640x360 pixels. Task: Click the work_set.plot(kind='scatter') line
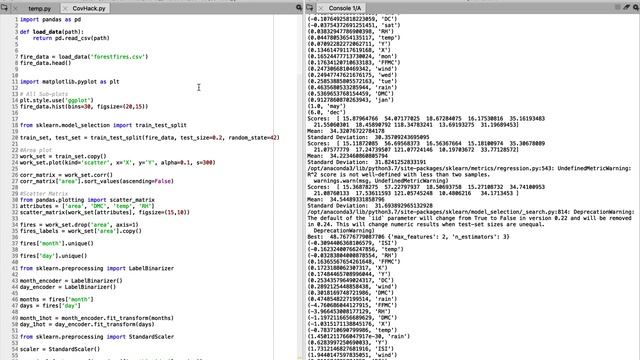118,162
